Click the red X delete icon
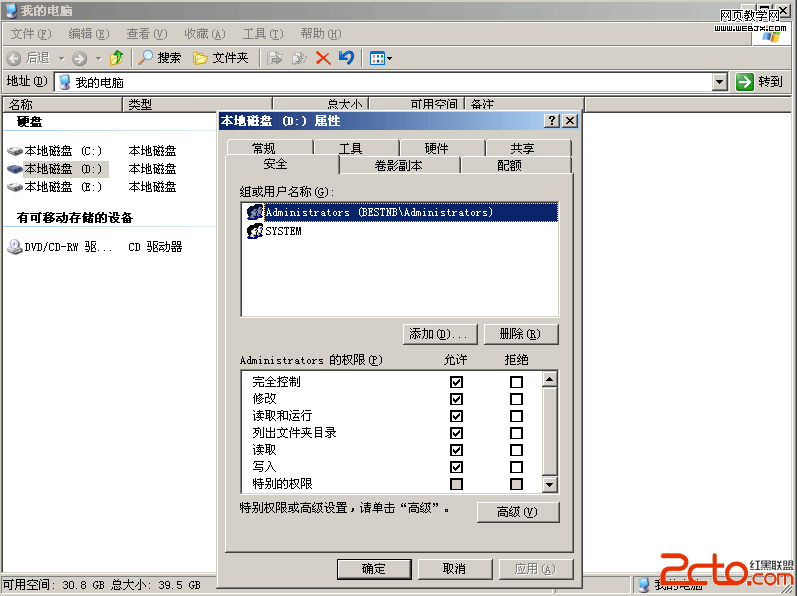Viewport: 797px width, 596px height. pos(323,58)
